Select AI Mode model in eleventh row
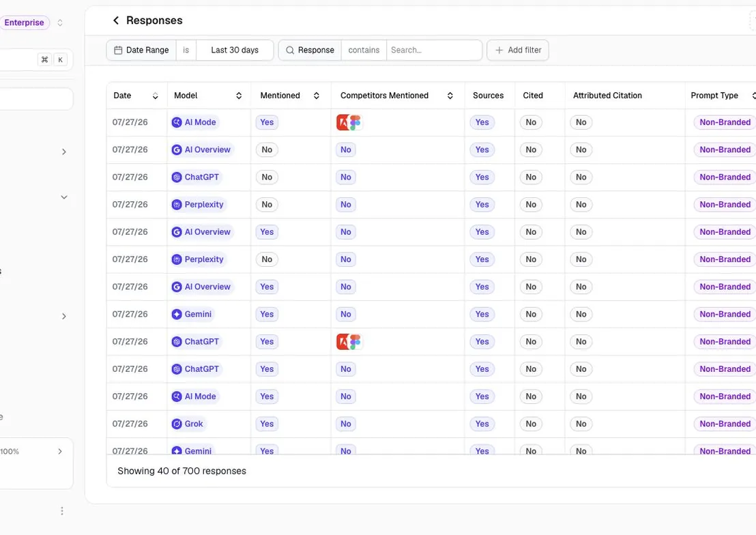 point(194,396)
